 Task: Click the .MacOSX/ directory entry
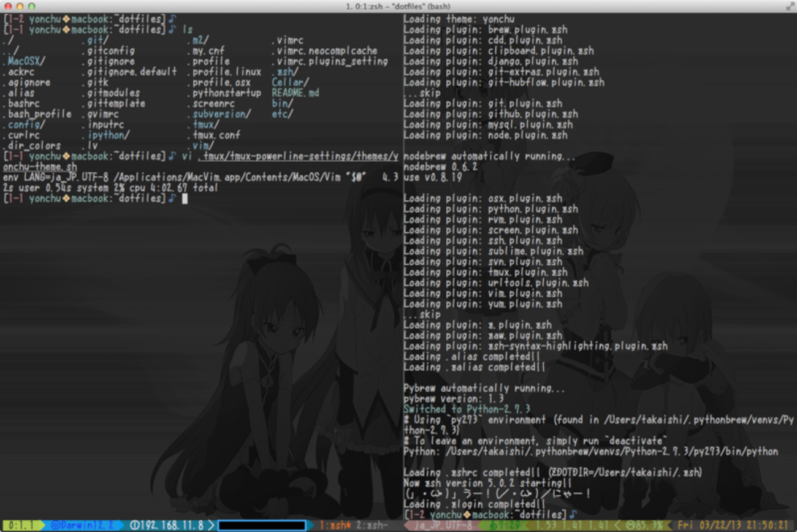tap(24, 61)
